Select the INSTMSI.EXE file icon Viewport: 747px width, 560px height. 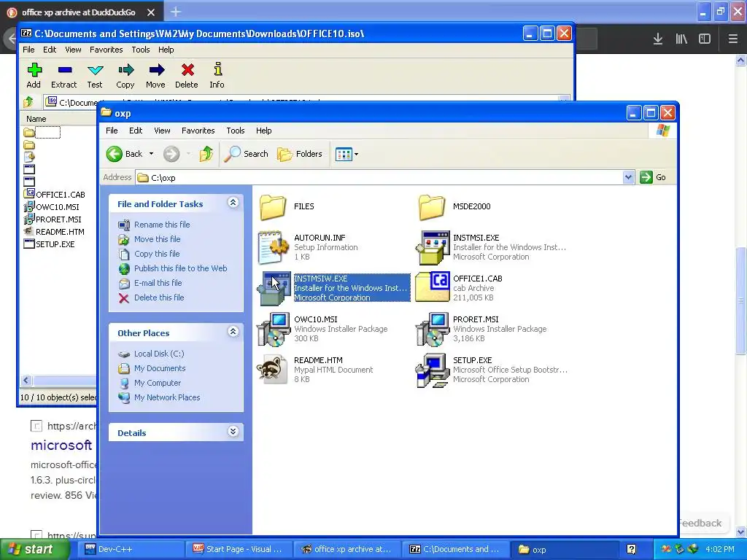click(x=433, y=248)
